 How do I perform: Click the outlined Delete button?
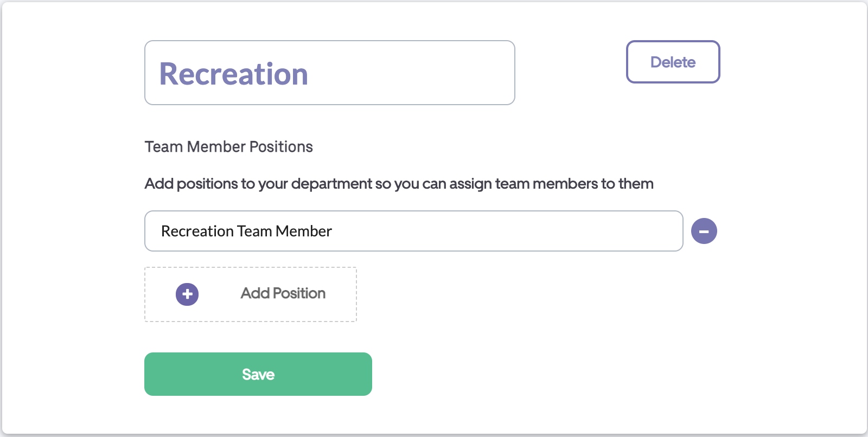click(673, 62)
